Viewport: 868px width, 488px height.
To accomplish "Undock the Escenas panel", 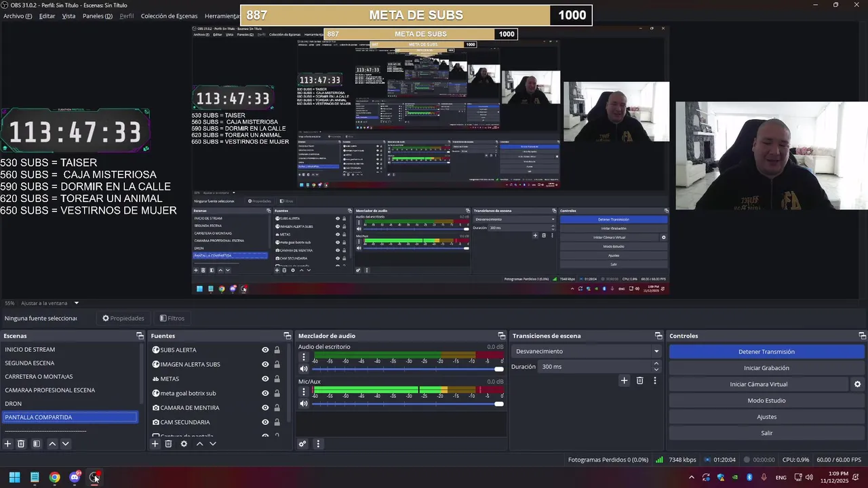I will [x=140, y=335].
